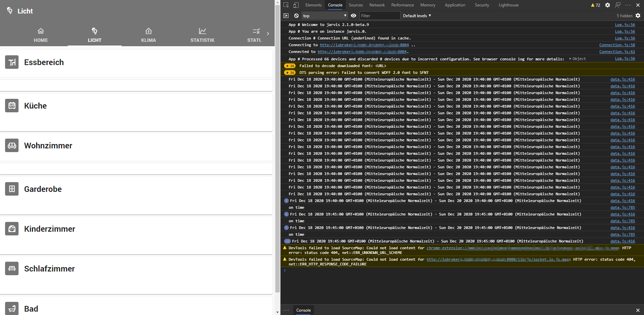Open DevTools settings gear in top bar
Image resolution: width=644 pixels, height=315 pixels.
(x=608, y=5)
